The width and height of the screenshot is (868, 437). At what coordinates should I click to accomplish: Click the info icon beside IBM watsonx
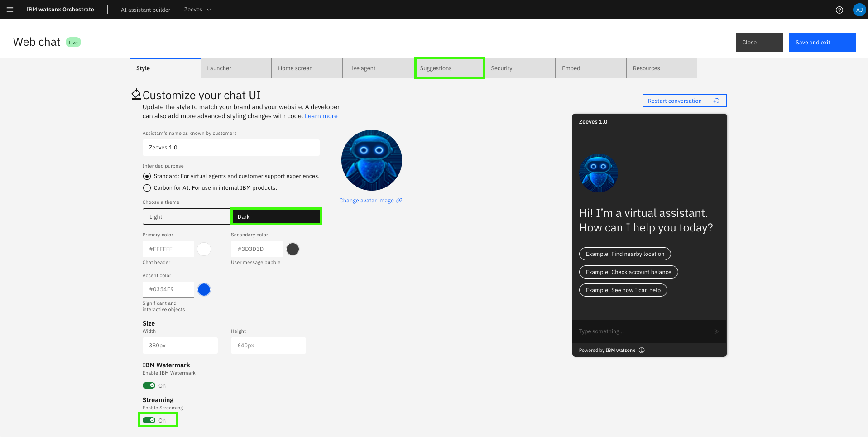(642, 350)
